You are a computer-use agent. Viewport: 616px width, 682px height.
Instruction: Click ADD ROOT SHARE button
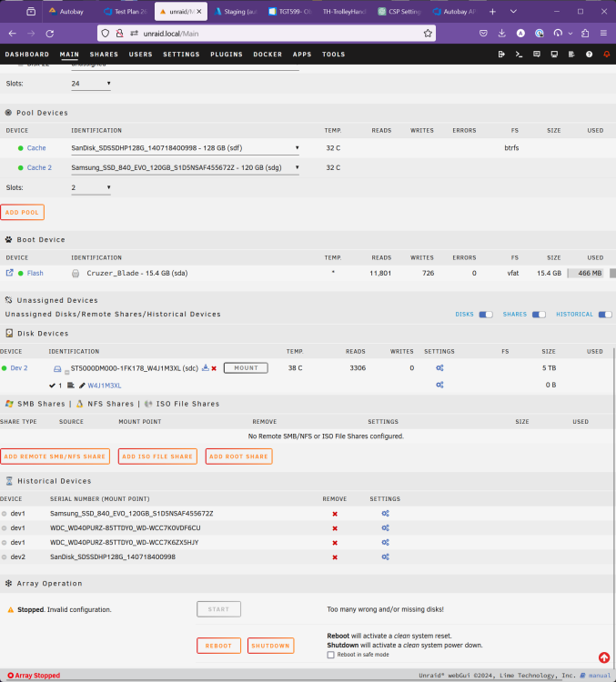point(239,456)
